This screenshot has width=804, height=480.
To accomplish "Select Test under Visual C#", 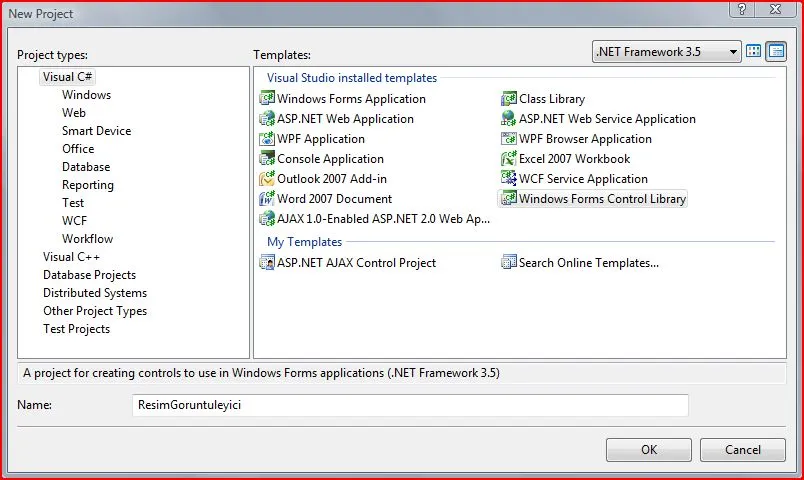I will tap(73, 203).
